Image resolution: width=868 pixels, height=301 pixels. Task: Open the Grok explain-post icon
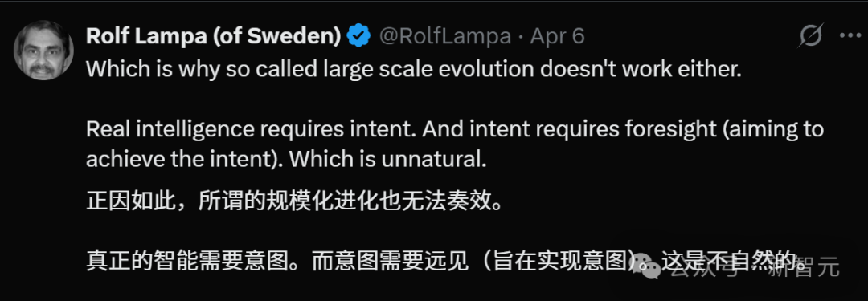(812, 36)
